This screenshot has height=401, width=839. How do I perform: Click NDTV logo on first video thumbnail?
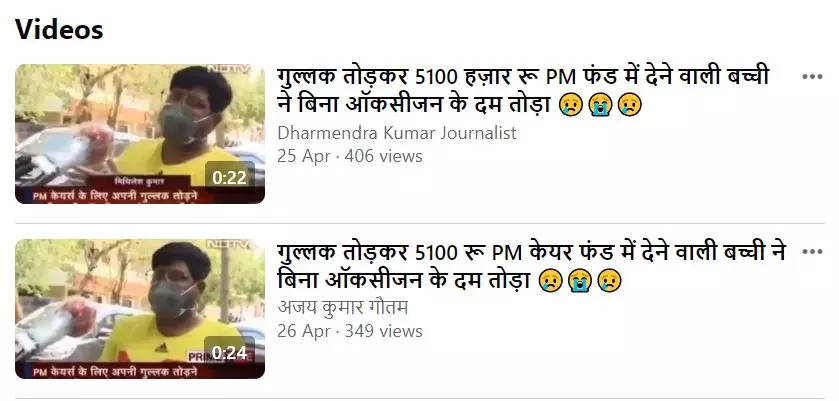[228, 69]
